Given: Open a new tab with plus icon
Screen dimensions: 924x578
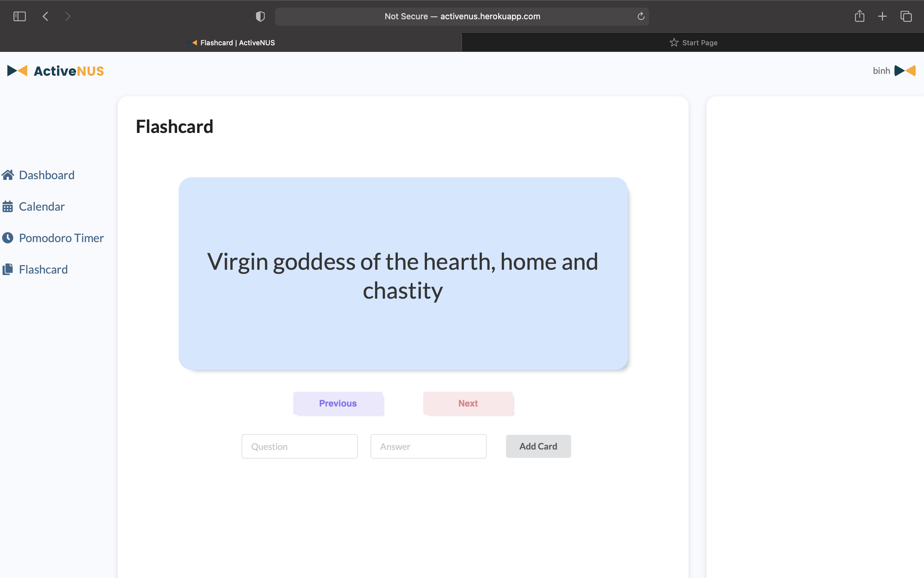Looking at the screenshot, I should coord(882,16).
